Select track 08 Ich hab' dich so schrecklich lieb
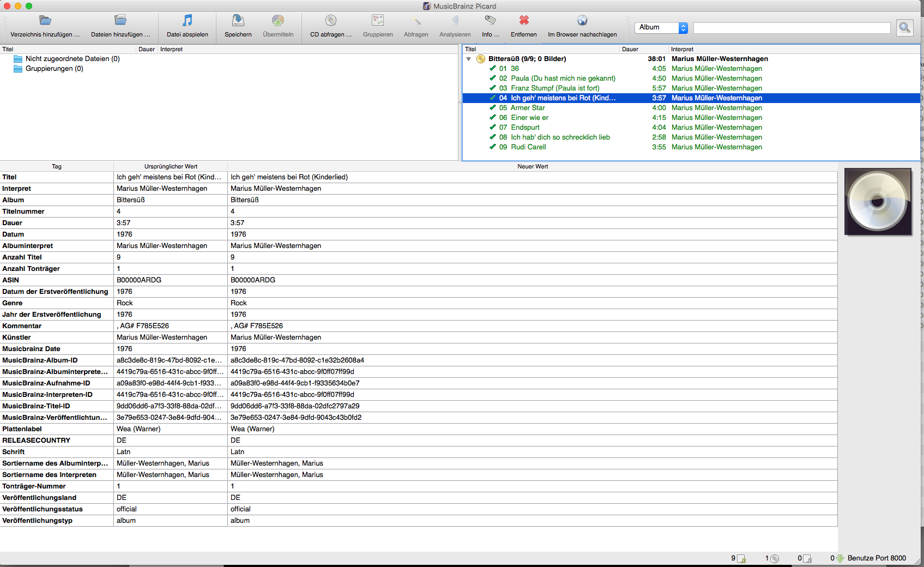 (x=691, y=137)
